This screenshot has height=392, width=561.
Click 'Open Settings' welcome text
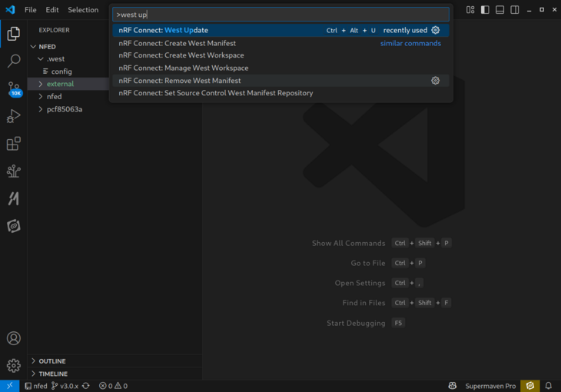coord(360,283)
